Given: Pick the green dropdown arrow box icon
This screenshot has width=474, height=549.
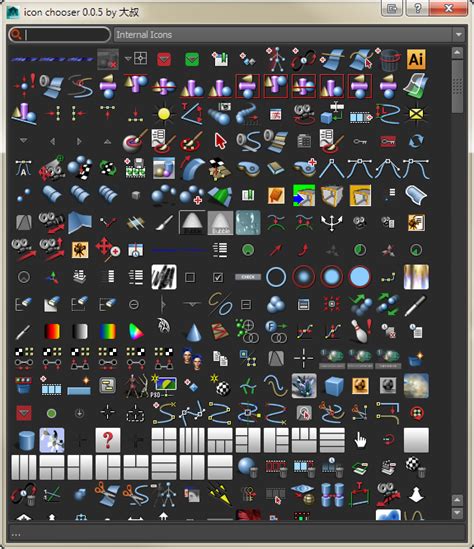Looking at the screenshot, I should point(192,60).
